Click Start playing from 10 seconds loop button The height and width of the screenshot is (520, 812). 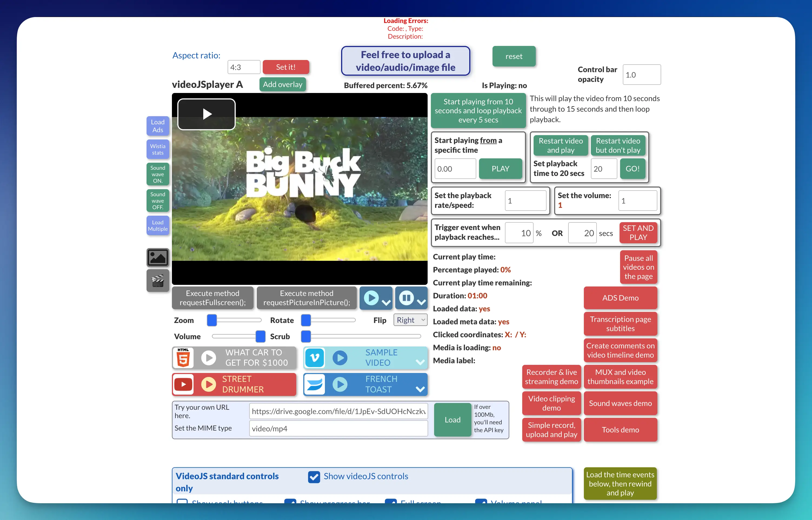tap(478, 111)
